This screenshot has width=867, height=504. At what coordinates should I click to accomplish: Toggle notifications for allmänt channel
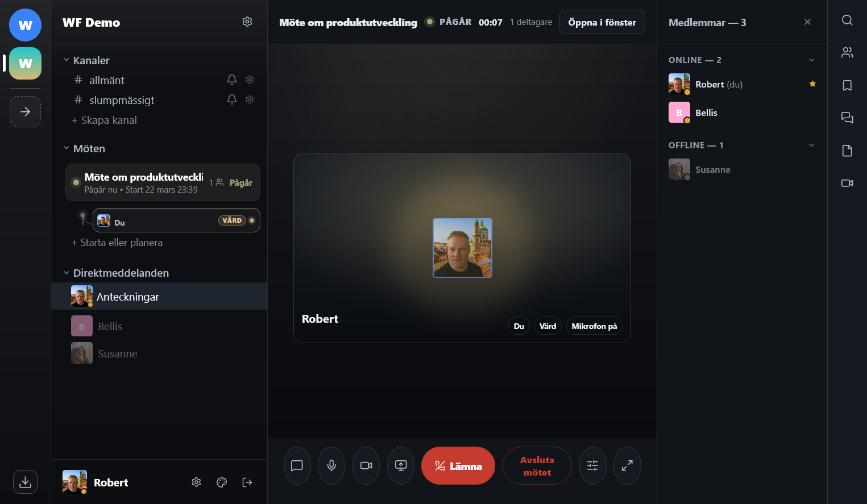click(232, 80)
